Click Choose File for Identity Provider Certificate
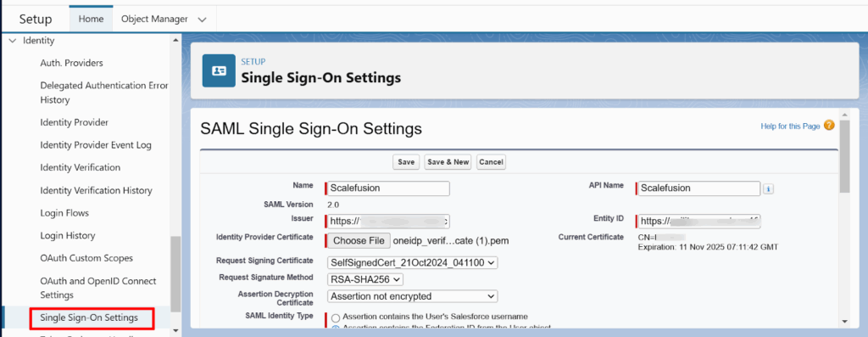Screen dimensions: 868x337 359,240
